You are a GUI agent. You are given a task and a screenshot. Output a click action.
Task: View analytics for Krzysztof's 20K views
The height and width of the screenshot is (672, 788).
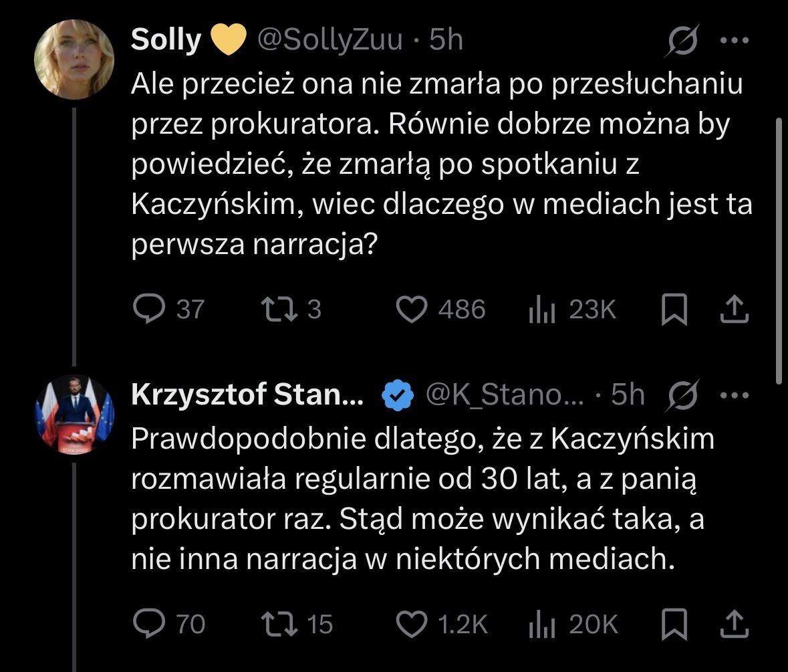(542, 624)
